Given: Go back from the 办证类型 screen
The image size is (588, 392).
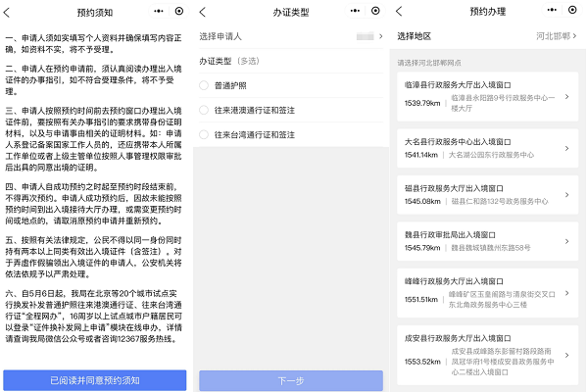Looking at the screenshot, I should tap(203, 12).
